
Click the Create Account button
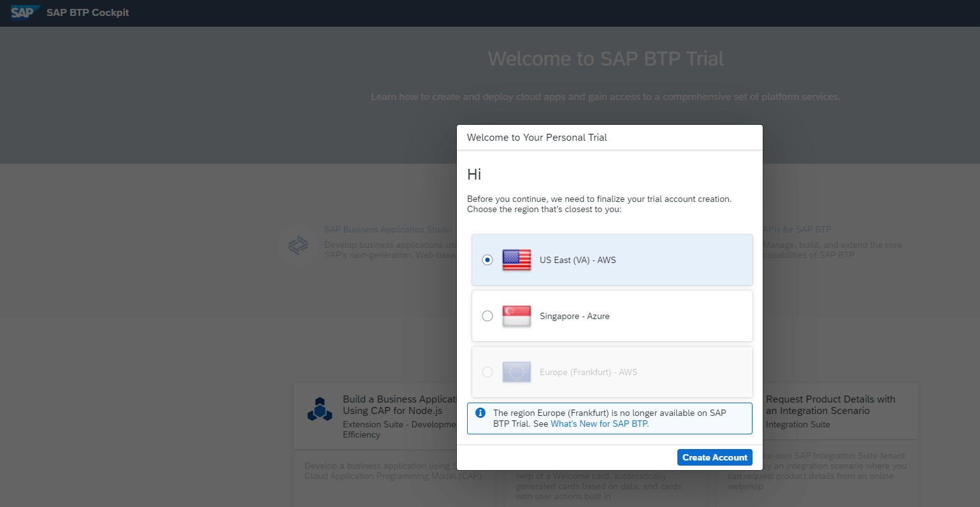[x=714, y=457]
